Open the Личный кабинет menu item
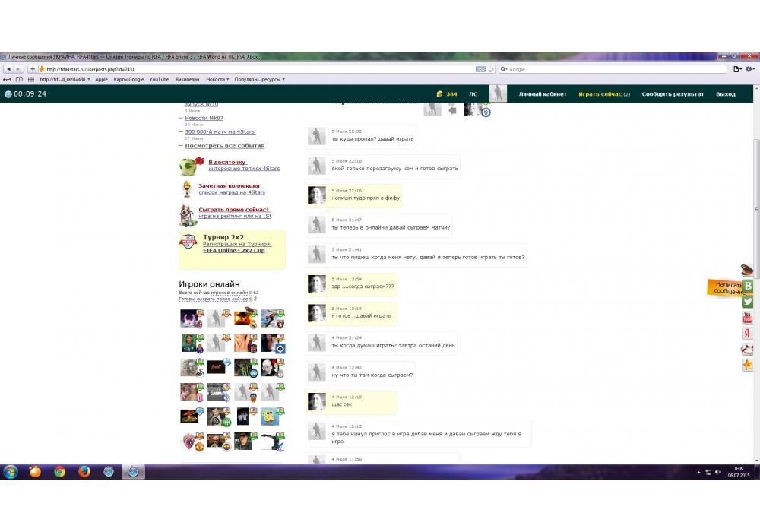The height and width of the screenshot is (532, 760). (x=542, y=94)
